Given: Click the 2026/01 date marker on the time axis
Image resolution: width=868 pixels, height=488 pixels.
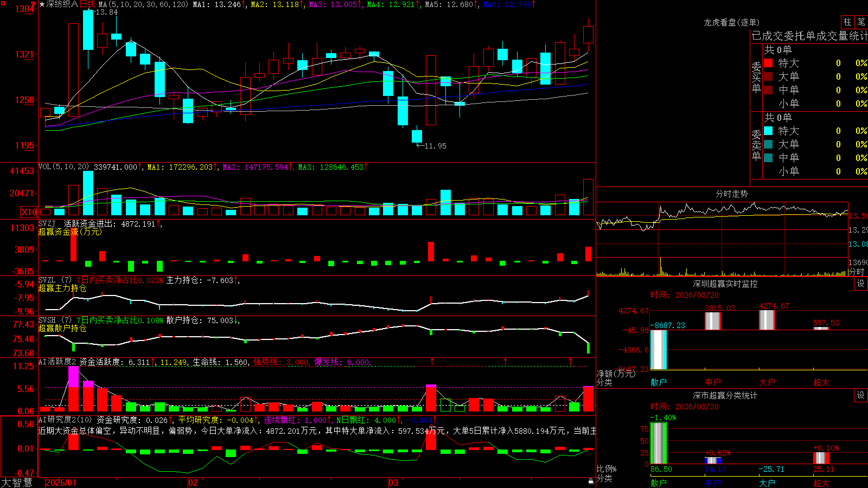Looking at the screenshot, I should (61, 483).
